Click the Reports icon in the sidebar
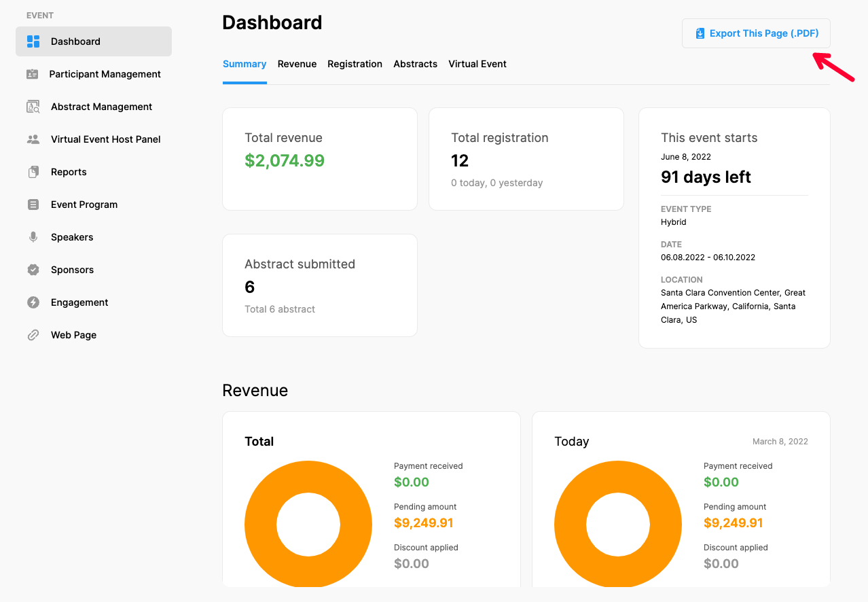 [33, 171]
